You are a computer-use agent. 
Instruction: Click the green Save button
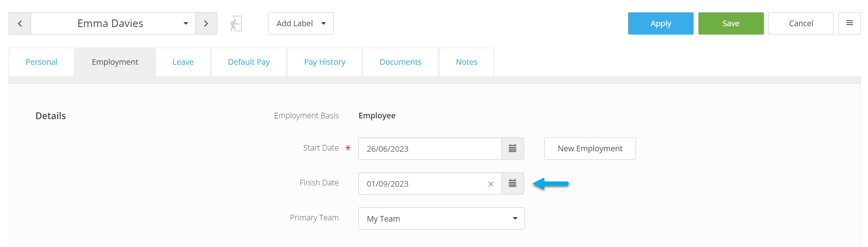pos(731,23)
